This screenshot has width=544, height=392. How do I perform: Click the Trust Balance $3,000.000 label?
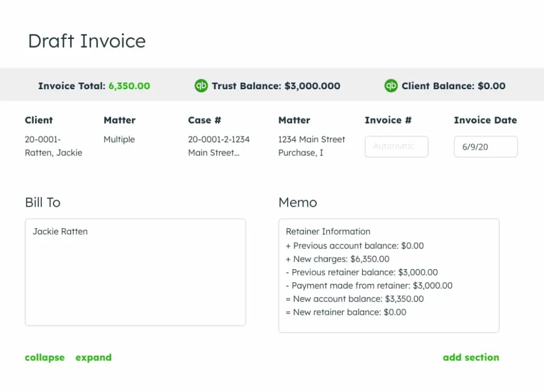tap(276, 86)
